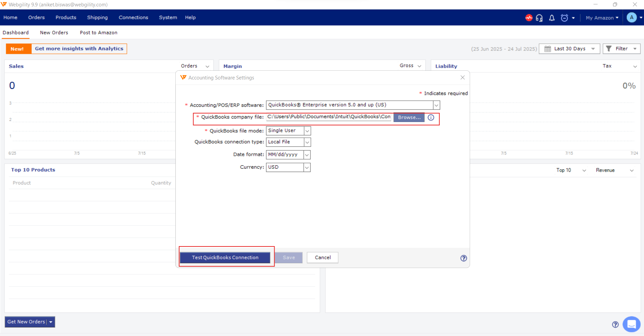Open the My Amazon store selector
Screen dimensions: 644x336
point(602,18)
